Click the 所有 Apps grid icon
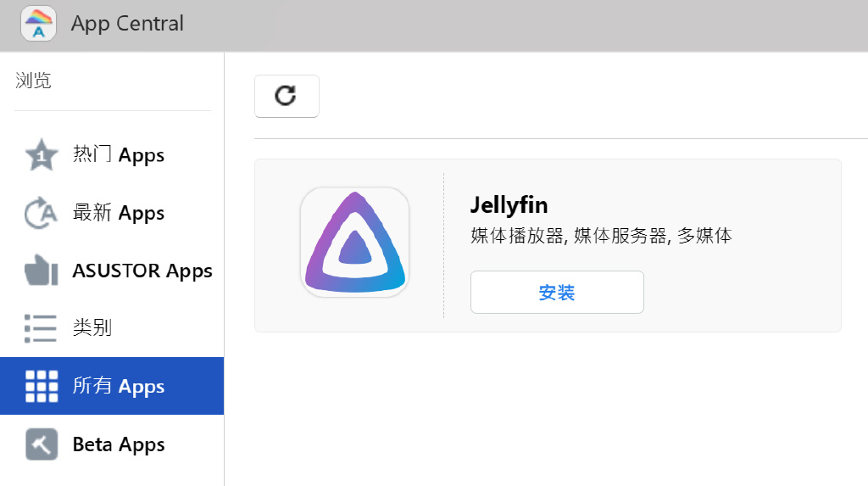Viewport: 868px width, 486px height. pos(42,386)
